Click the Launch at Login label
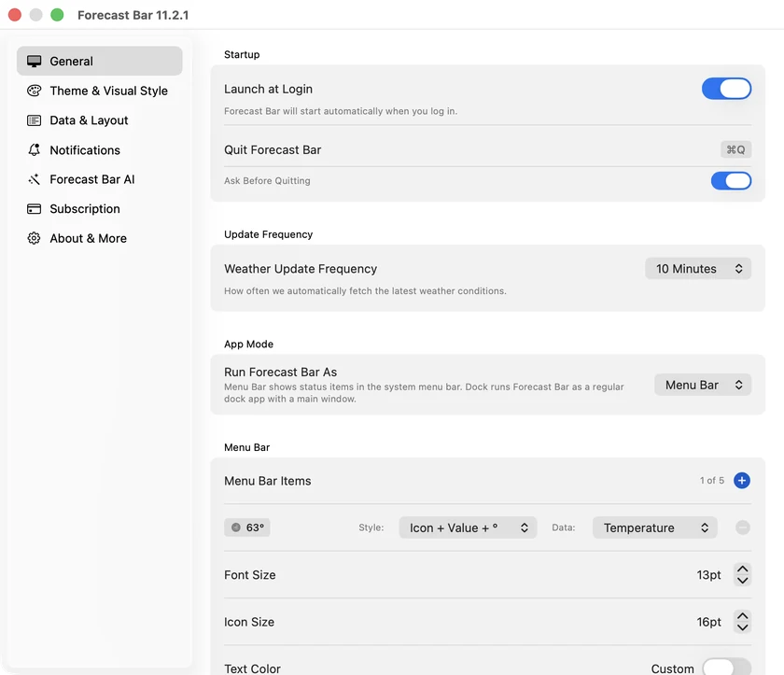This screenshot has height=675, width=784. 268,89
